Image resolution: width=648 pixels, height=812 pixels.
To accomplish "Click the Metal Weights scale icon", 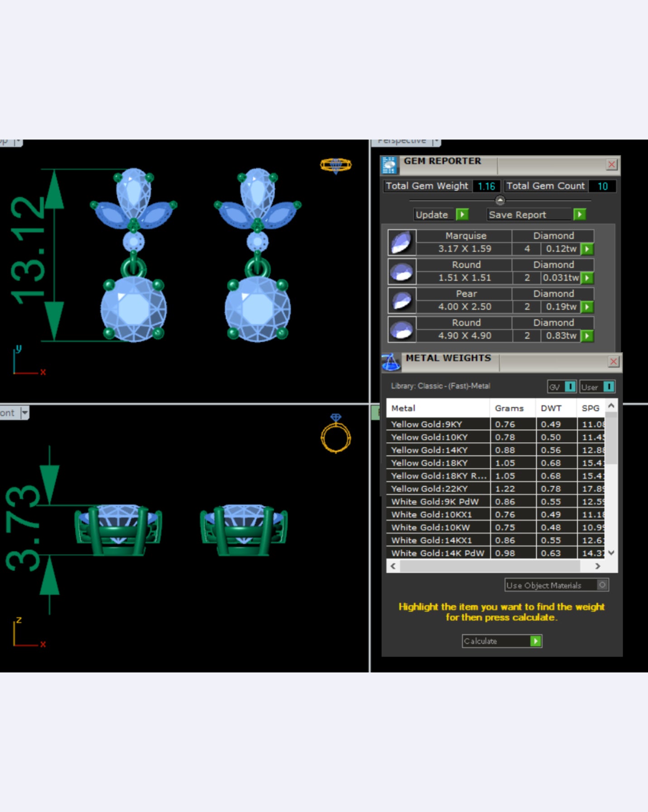I will pyautogui.click(x=391, y=362).
